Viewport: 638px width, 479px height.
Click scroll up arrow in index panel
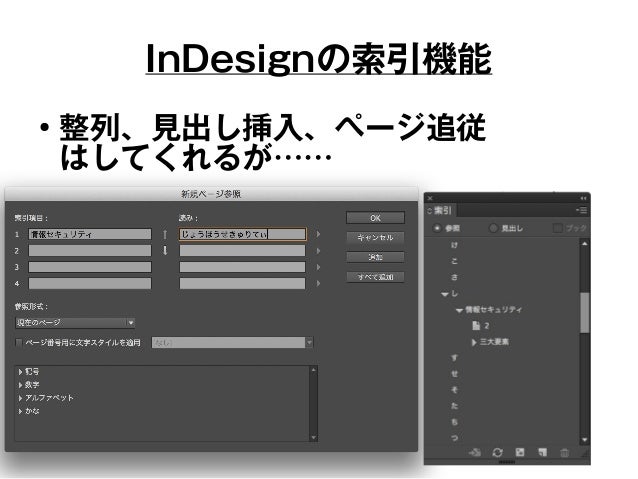point(585,244)
